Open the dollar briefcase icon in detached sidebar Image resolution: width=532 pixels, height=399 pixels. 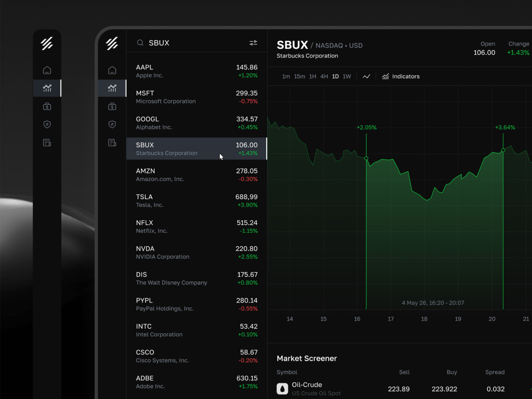(x=47, y=106)
